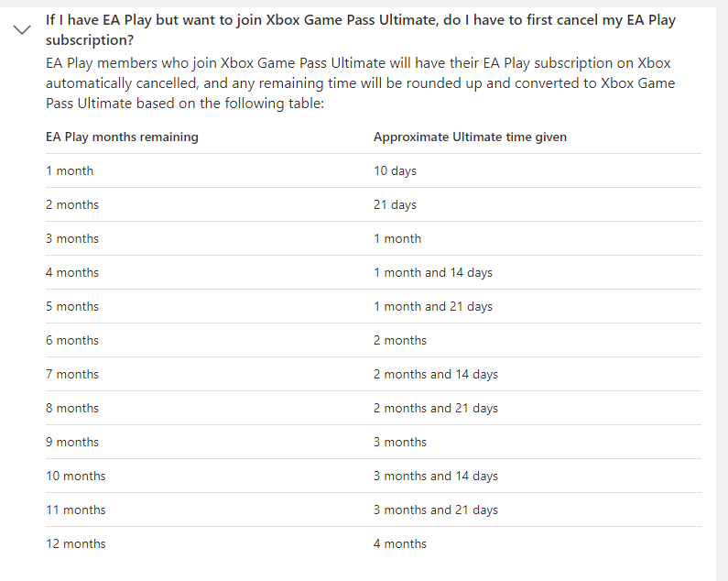Collapse the EA Play FAQ chevron
This screenshot has height=581, width=728.
(22, 29)
